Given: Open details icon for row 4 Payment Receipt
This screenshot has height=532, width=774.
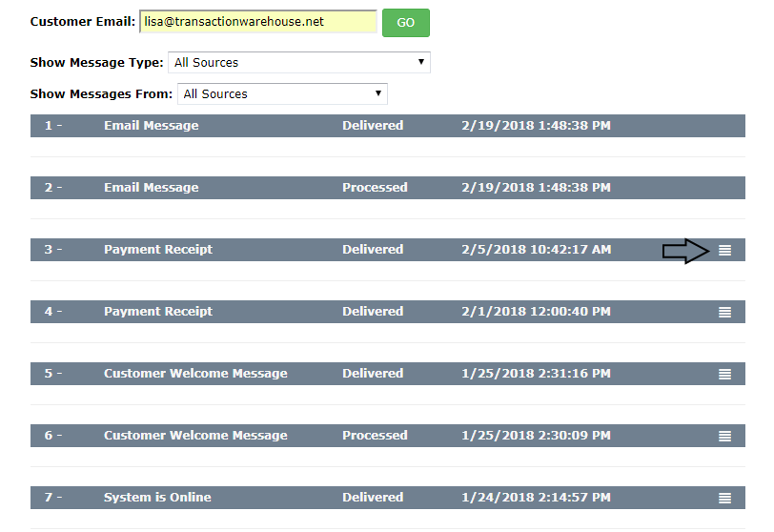Looking at the screenshot, I should point(724,312).
